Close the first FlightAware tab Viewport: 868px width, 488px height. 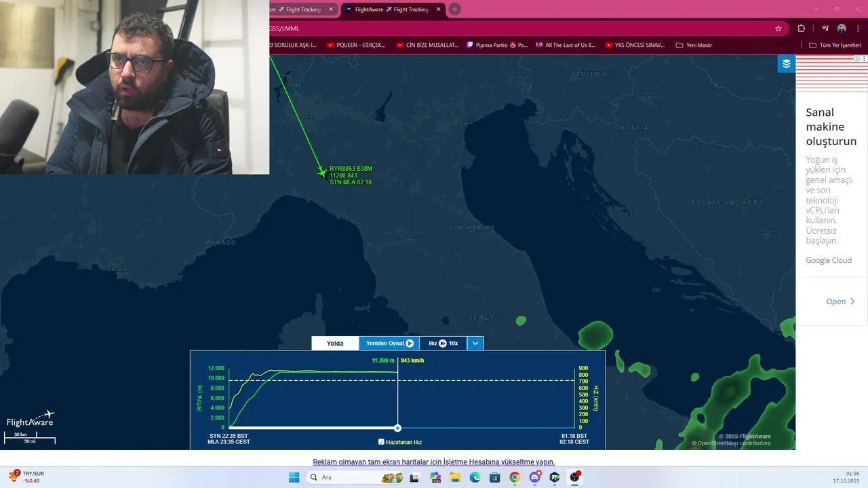click(331, 9)
